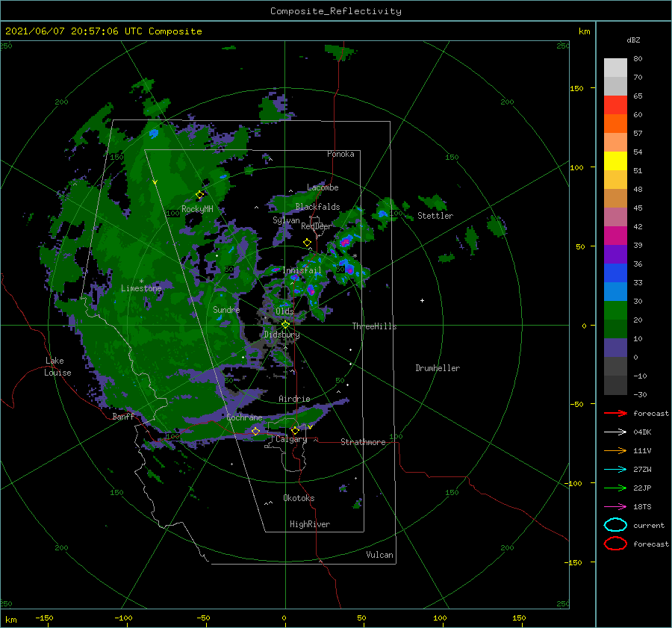Click the dBZ legend heading

pyautogui.click(x=633, y=40)
